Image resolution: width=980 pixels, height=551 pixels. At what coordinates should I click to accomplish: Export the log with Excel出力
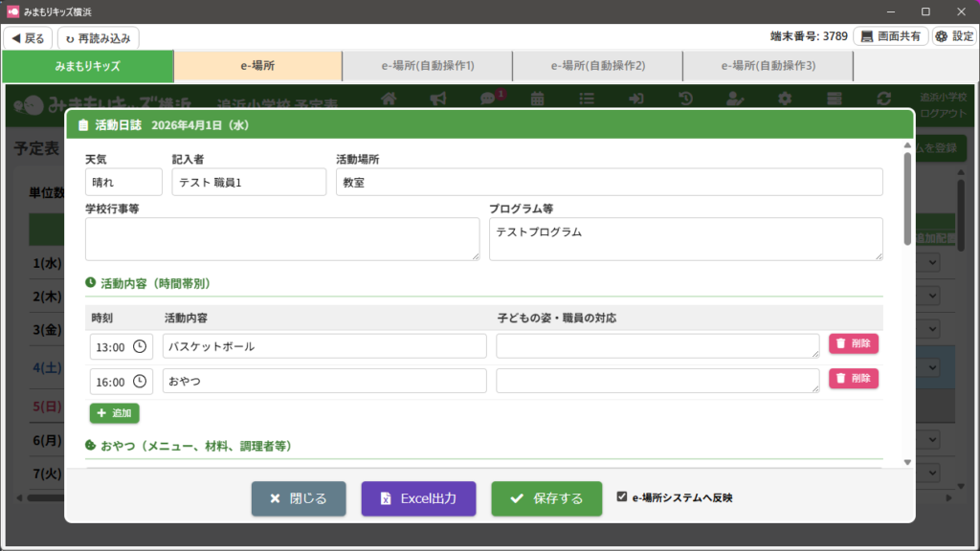(x=418, y=498)
